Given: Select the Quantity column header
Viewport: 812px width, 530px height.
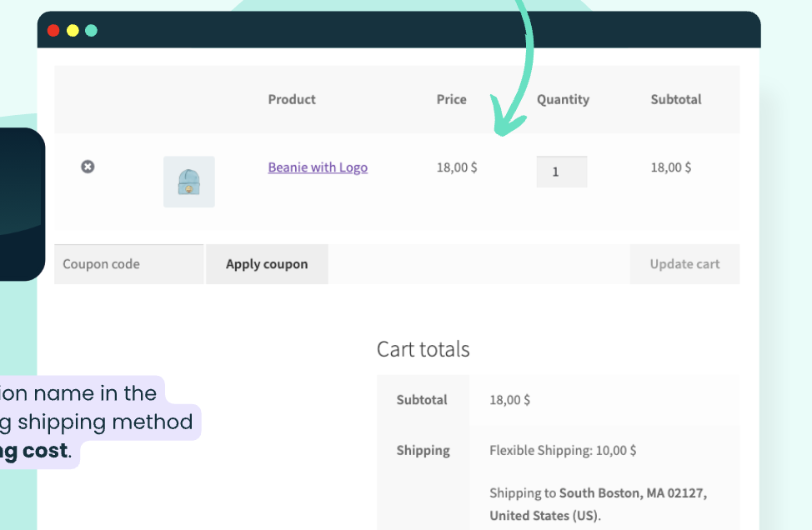Looking at the screenshot, I should (563, 99).
